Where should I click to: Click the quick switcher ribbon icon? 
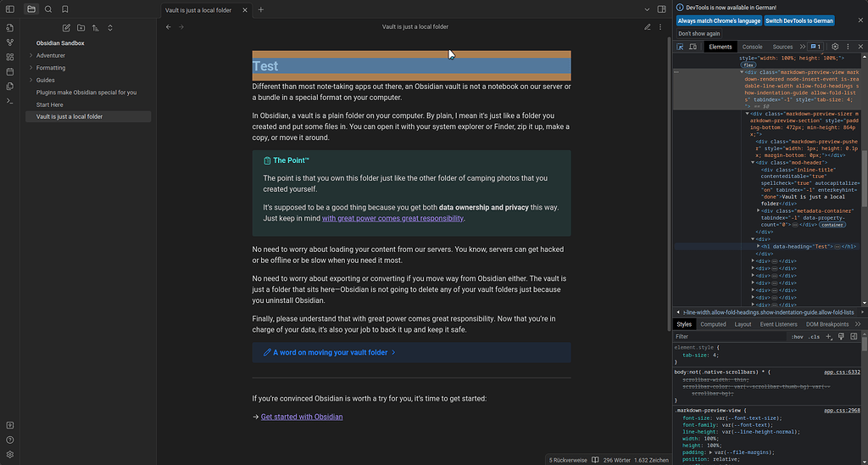[x=10, y=28]
